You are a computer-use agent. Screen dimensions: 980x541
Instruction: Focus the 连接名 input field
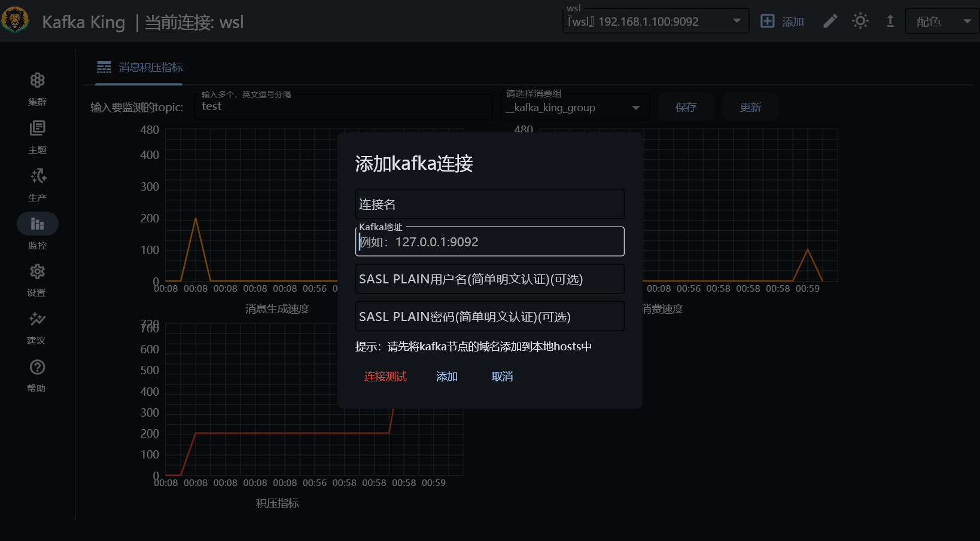(489, 204)
